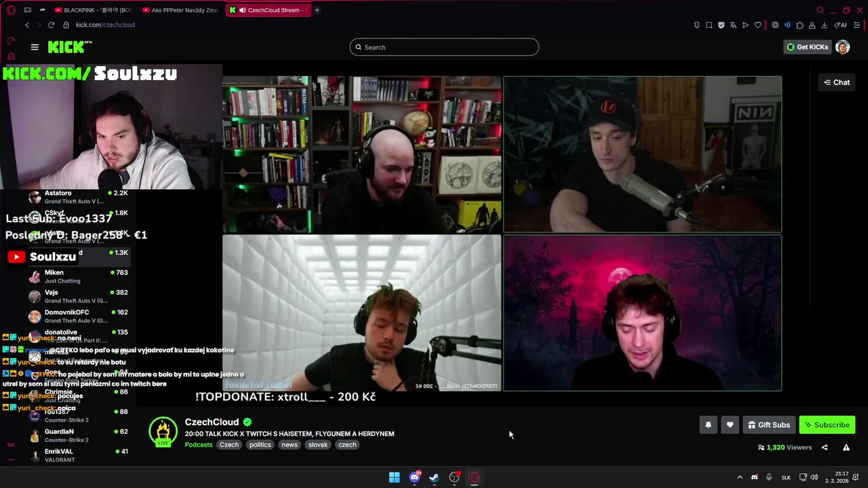Screen dimensions: 868x488
Task: Open the Opera main menu icon
Action: coord(11,10)
